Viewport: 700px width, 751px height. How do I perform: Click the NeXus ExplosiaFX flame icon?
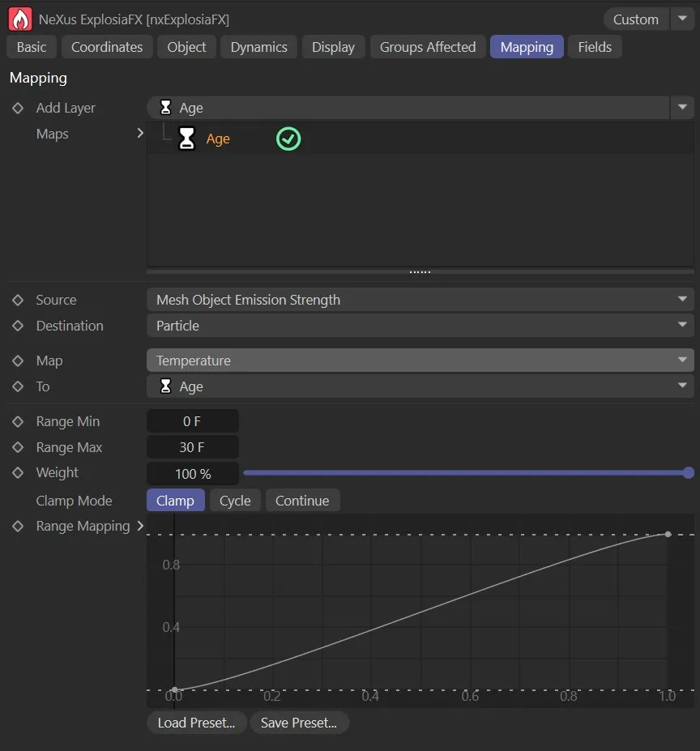[x=19, y=19]
